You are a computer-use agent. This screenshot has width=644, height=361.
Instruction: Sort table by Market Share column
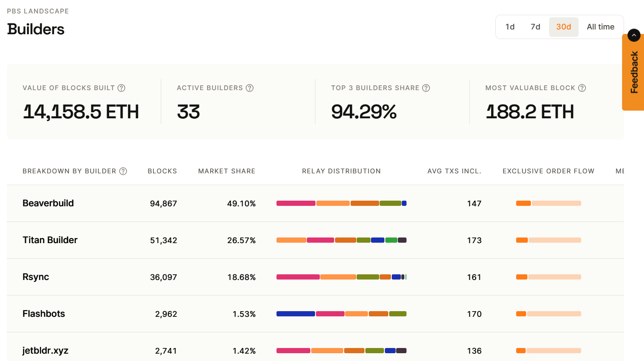[x=227, y=171]
